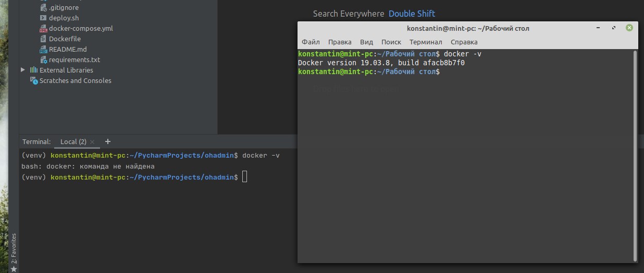Click the Scratches and Consoles icon

(x=34, y=81)
